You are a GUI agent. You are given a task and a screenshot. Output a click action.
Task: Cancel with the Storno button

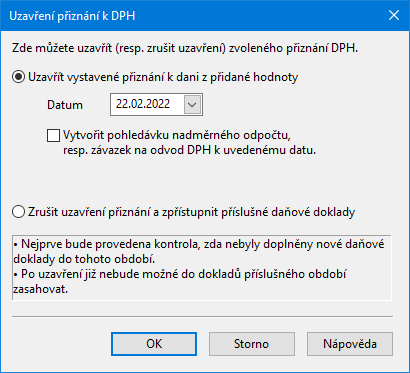click(x=252, y=344)
